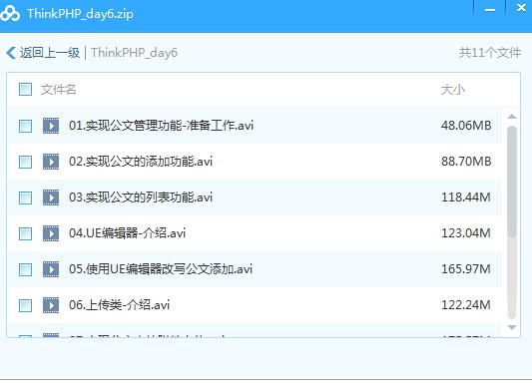
Task: Click the back chevron arrow icon
Action: point(11,53)
